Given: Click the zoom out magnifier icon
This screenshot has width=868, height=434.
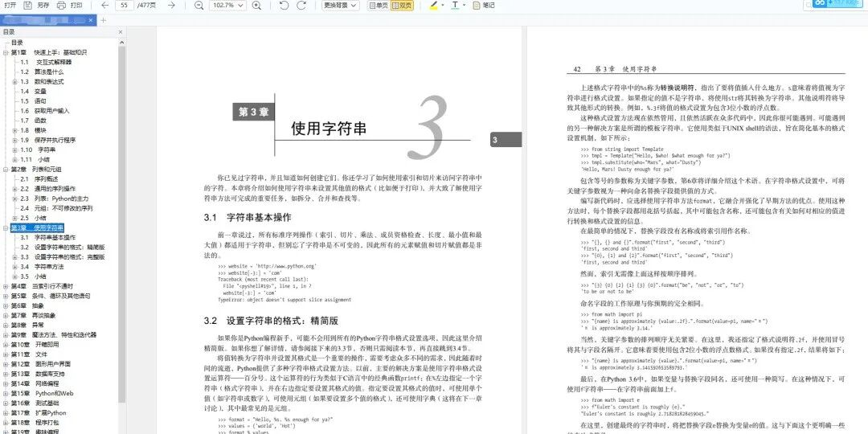Looking at the screenshot, I should pos(199,5).
